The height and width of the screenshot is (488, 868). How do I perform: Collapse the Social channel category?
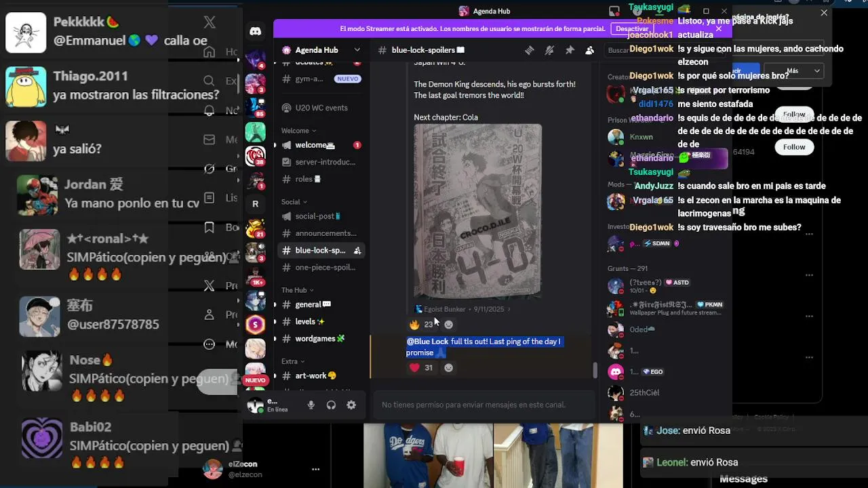click(x=294, y=202)
